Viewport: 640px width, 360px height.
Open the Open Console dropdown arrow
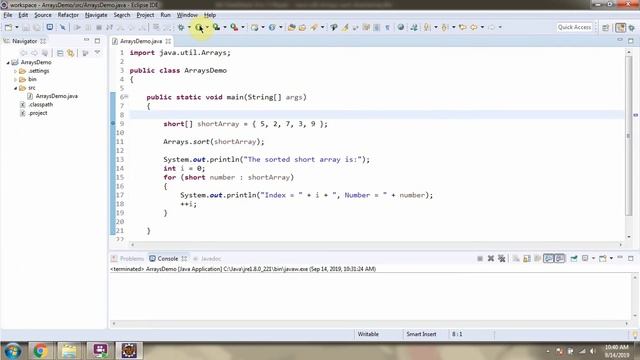(x=611, y=258)
